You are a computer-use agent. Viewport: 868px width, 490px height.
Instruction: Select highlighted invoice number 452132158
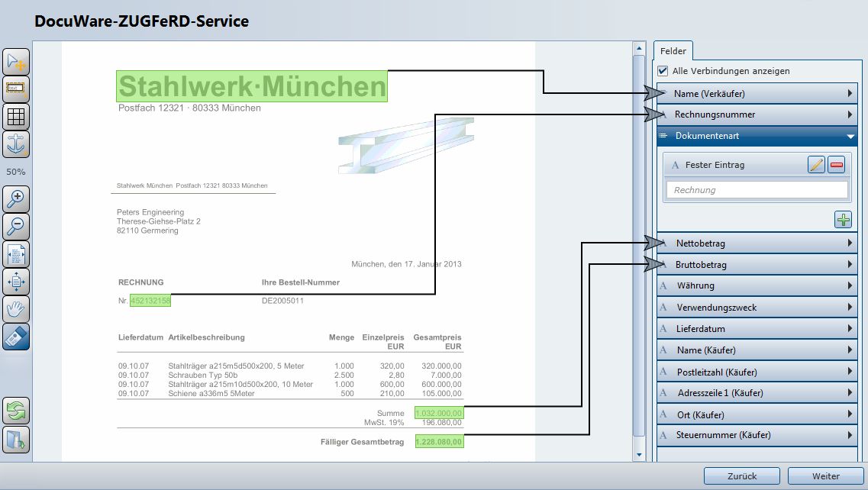point(150,301)
